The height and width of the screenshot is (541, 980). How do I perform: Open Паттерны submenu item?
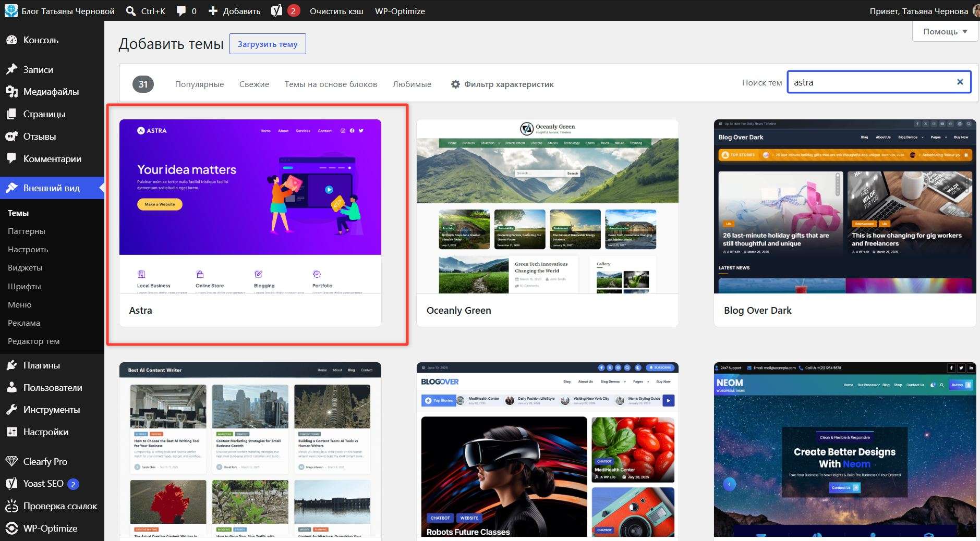(x=27, y=231)
